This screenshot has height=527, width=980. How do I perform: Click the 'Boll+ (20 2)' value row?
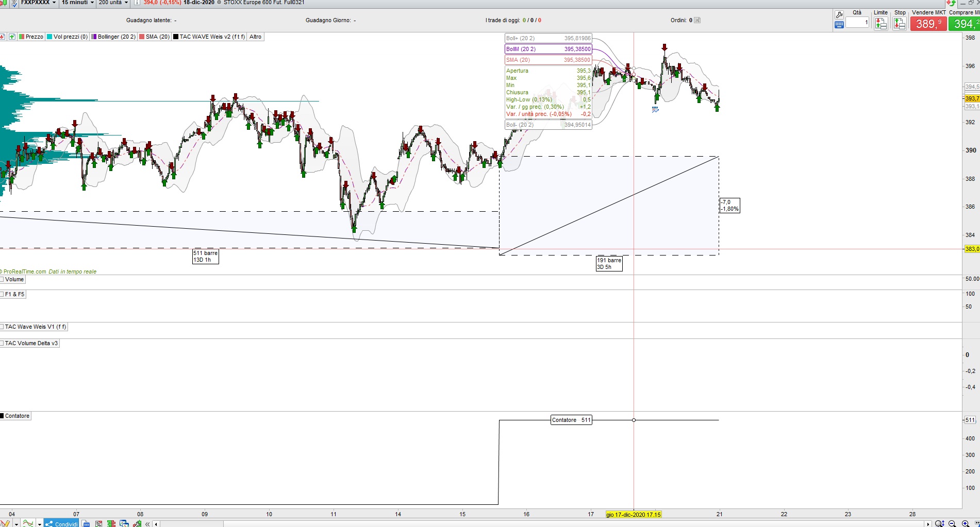(x=549, y=38)
